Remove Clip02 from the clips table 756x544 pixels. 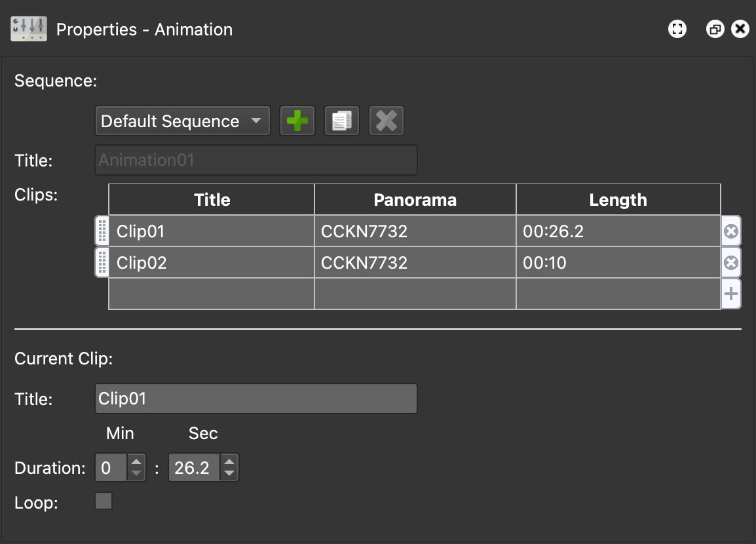(x=730, y=262)
